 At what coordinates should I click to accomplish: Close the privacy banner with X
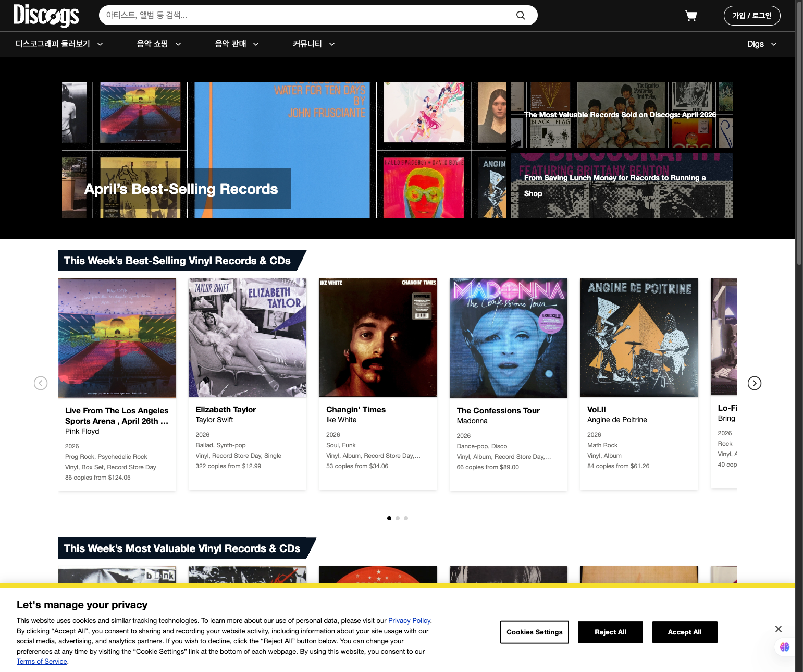click(779, 629)
